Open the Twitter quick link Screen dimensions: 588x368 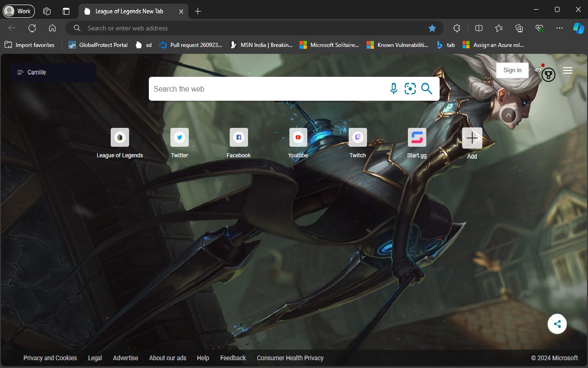click(180, 143)
